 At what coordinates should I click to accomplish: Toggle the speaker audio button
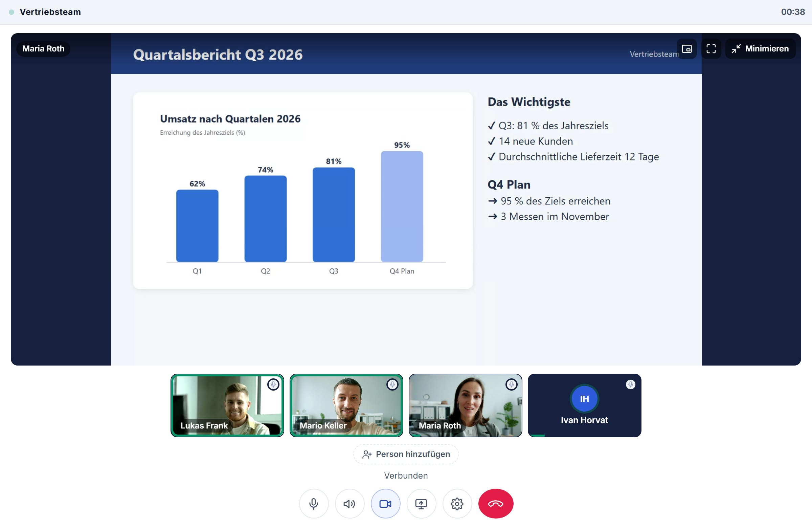point(349,503)
